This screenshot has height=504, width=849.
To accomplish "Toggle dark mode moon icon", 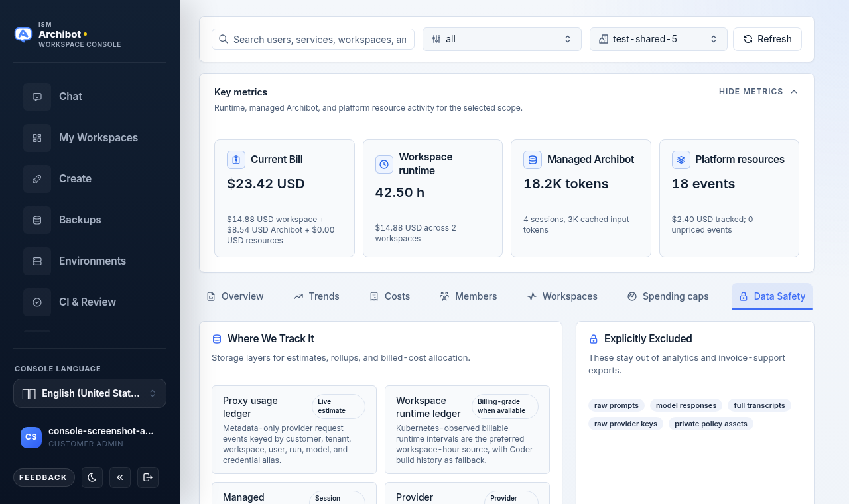I will pyautogui.click(x=92, y=477).
